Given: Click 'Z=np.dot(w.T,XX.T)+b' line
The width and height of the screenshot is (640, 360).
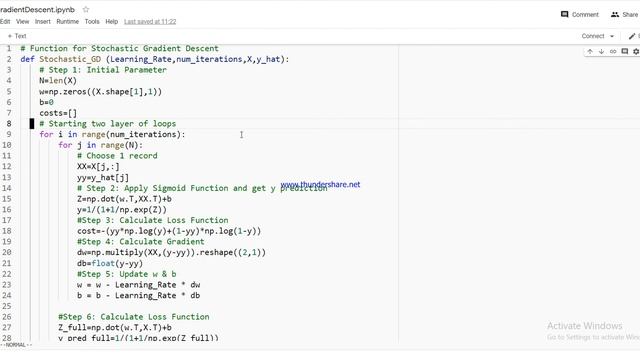Looking at the screenshot, I should coord(124,199).
